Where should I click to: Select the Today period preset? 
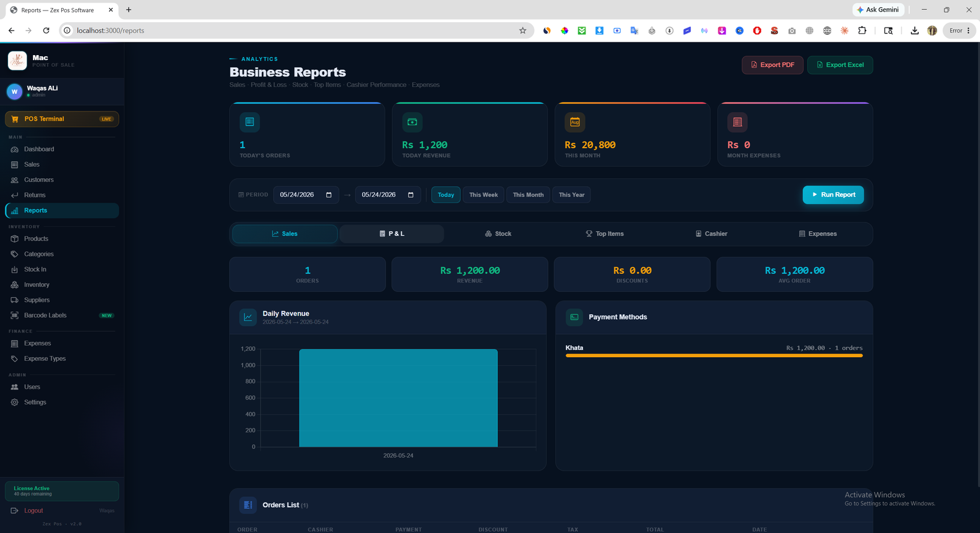click(446, 195)
